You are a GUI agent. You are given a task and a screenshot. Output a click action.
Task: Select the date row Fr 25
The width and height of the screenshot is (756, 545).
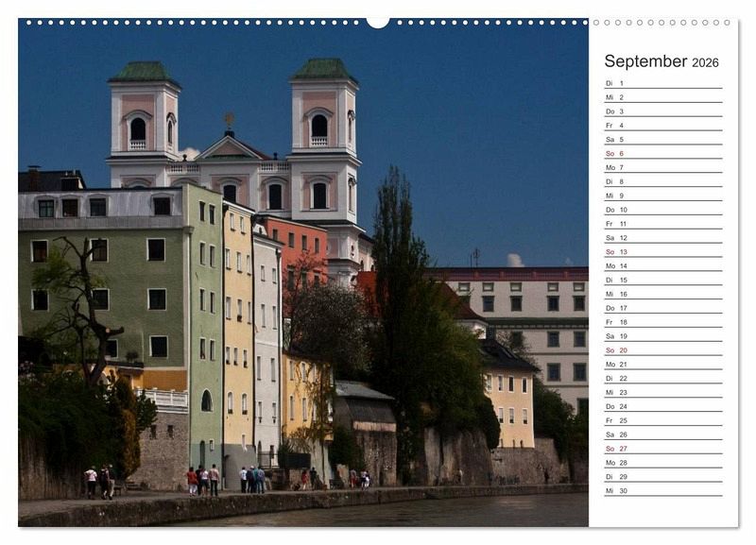coord(663,420)
